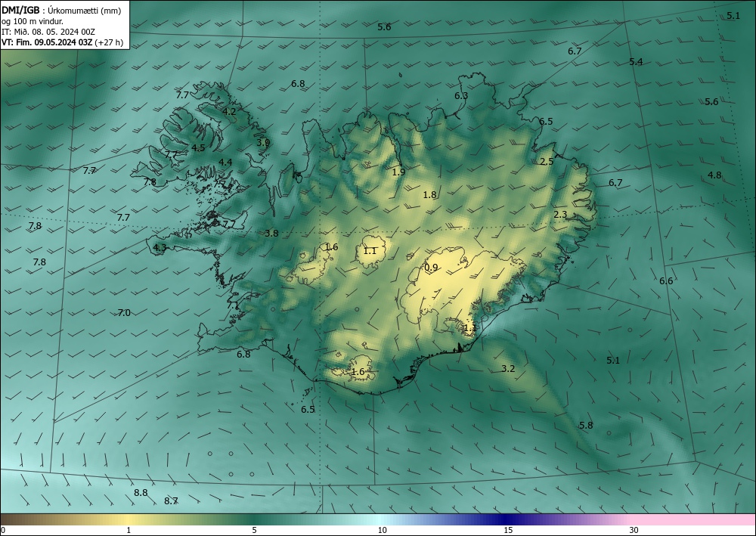Viewport: 756px width, 536px height.
Task: Click the '3.2' value off the southeast coast
Action: 508,369
